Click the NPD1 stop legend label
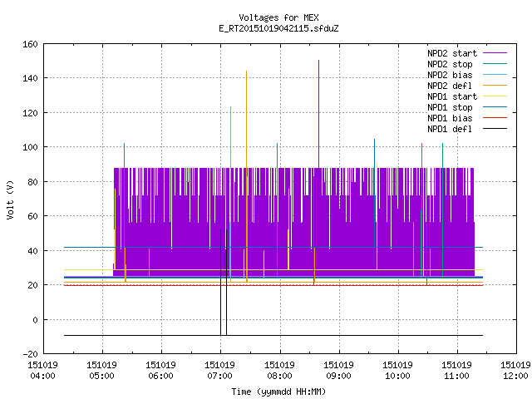The height and width of the screenshot is (399, 532). (x=450, y=107)
